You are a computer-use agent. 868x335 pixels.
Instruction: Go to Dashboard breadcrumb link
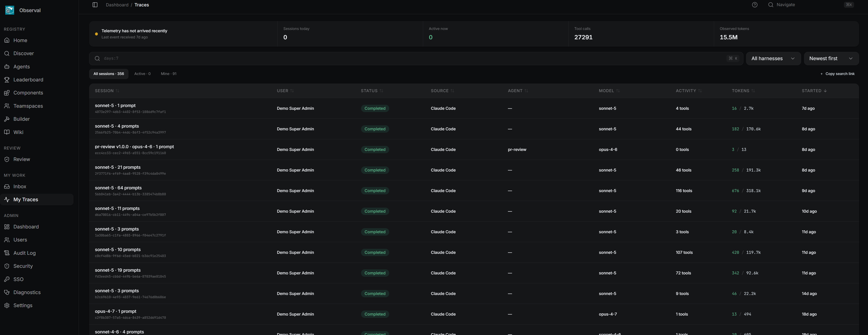coord(117,5)
